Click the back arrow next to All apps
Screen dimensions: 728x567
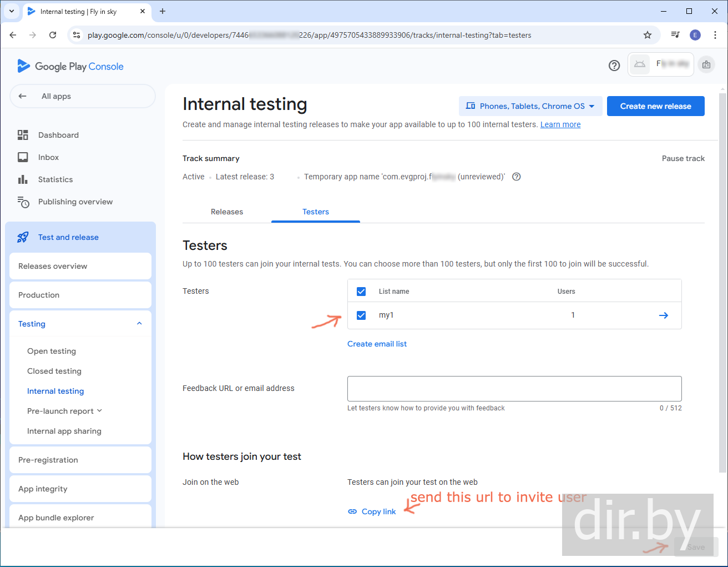pos(23,96)
